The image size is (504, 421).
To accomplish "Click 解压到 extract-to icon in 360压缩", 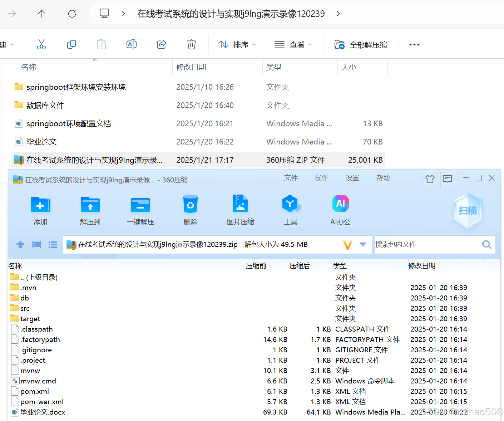I will tap(90, 205).
